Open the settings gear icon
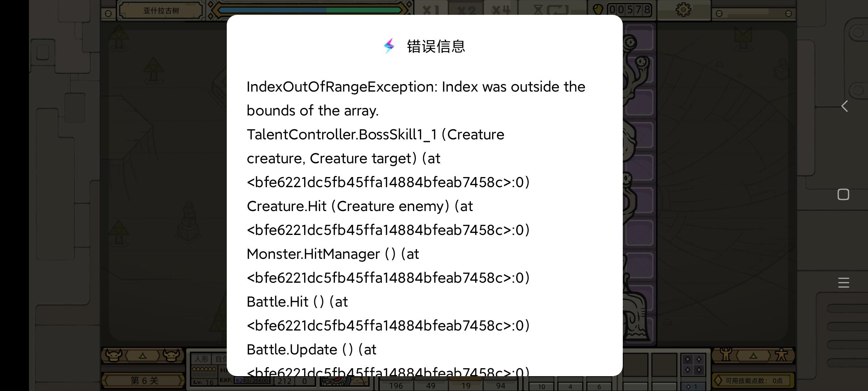Screen dimensions: 868x391 (x=683, y=9)
